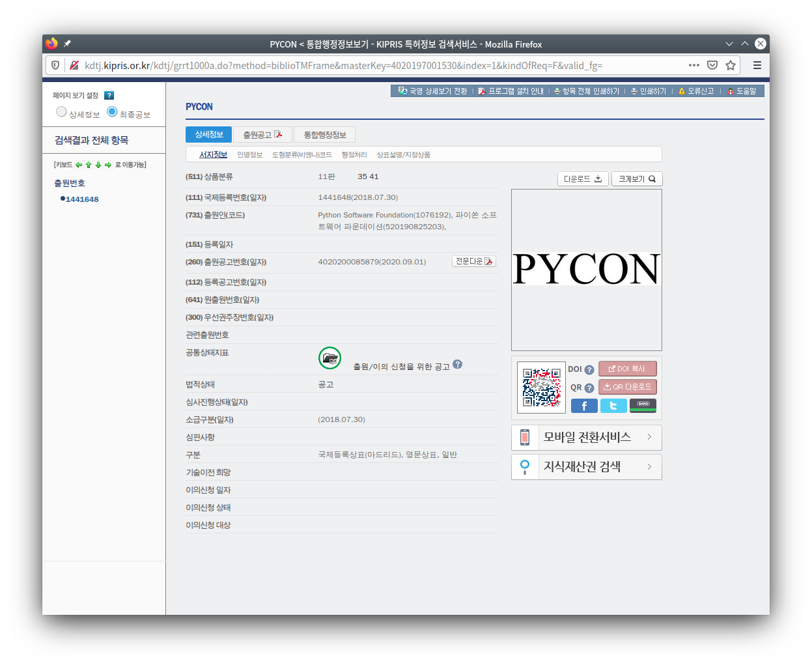Open 모바일 전환서비스 banner
The image size is (812, 665).
pos(587,438)
